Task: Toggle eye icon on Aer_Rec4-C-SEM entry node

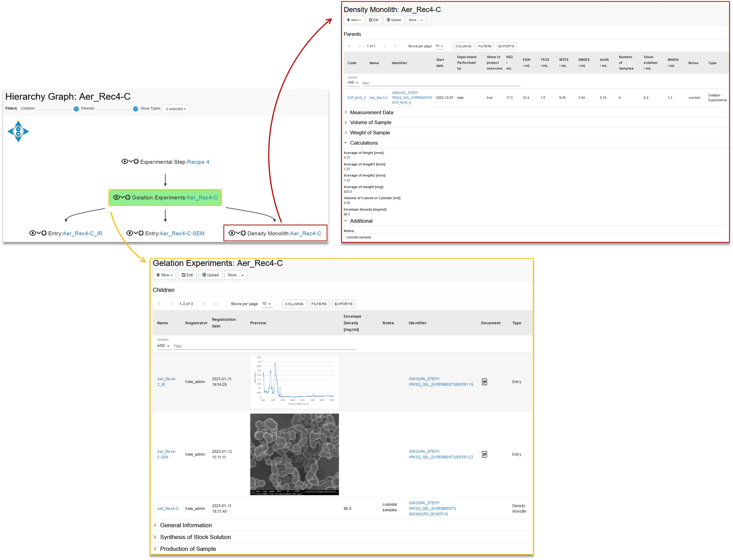Action: (x=129, y=233)
